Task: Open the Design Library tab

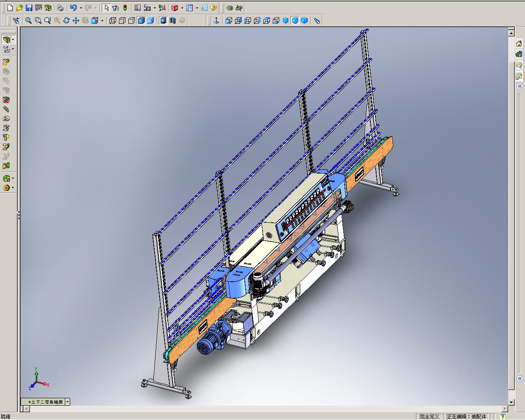Action: 519,54
